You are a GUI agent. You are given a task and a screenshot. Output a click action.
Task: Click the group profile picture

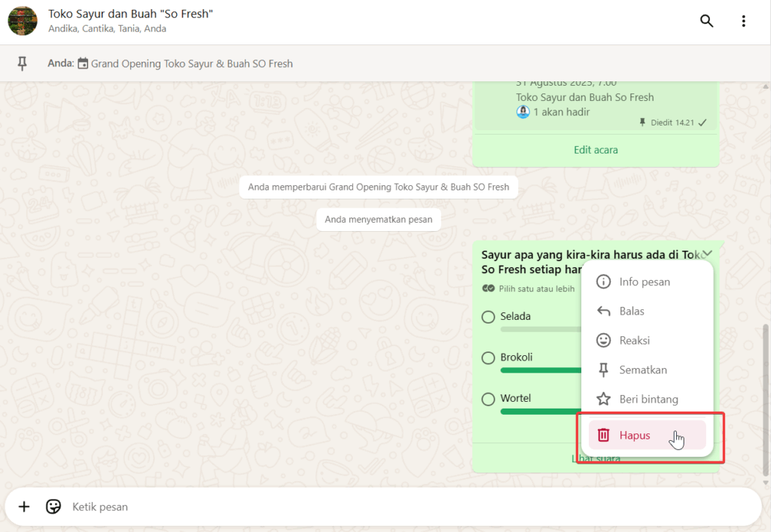click(x=23, y=21)
